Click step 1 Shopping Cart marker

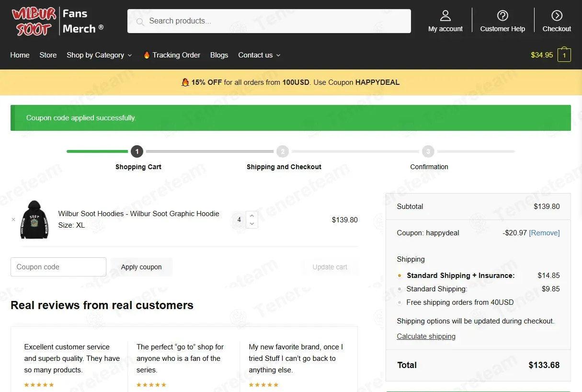pyautogui.click(x=137, y=151)
